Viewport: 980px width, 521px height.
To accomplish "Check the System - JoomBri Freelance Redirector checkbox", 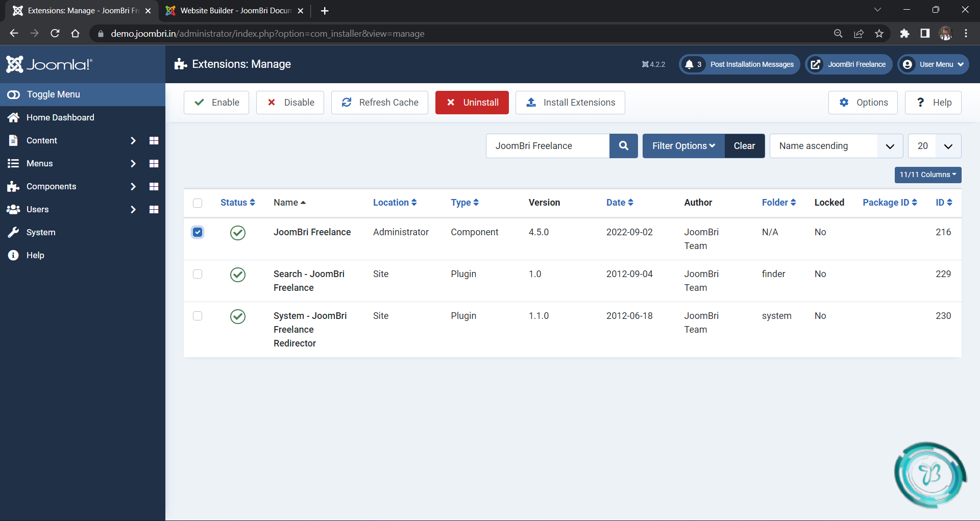I will point(198,316).
